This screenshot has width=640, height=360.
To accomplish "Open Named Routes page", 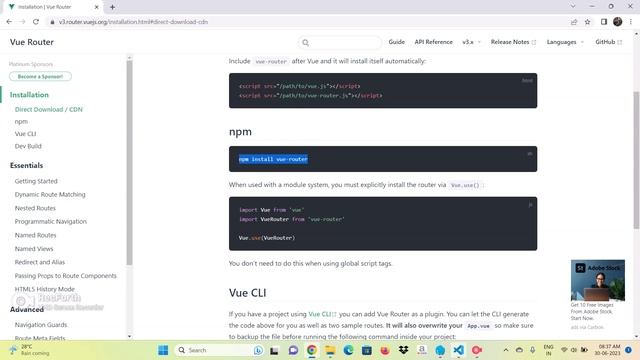I will click(36, 235).
